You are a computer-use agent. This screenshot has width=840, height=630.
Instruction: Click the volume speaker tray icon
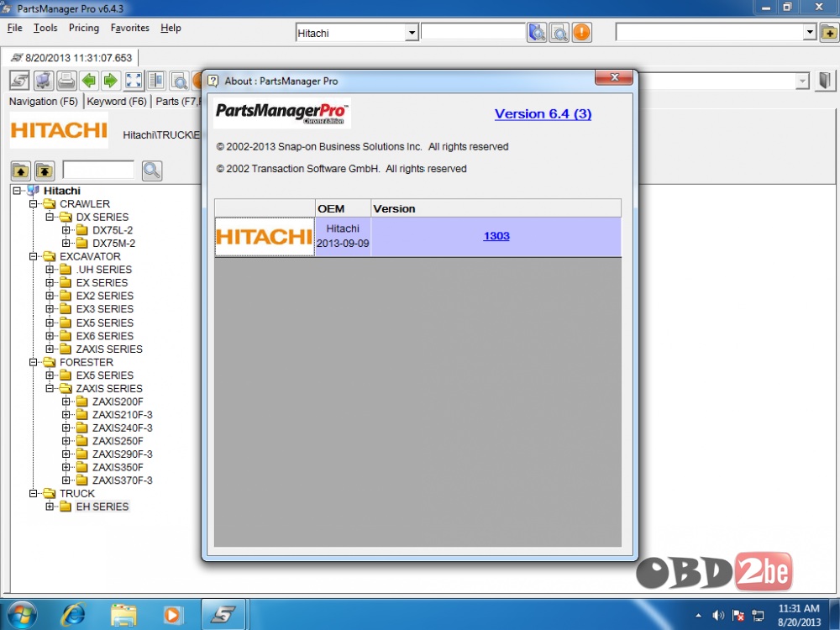click(x=718, y=616)
